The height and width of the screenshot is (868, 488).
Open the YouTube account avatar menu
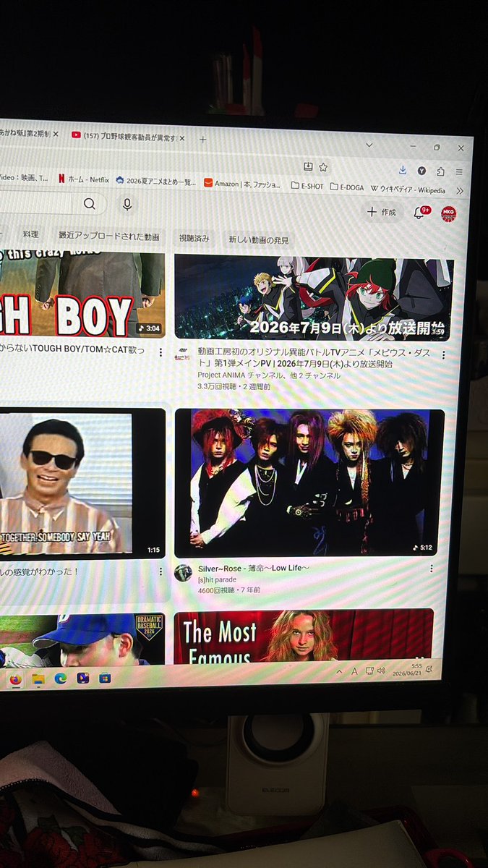click(449, 213)
